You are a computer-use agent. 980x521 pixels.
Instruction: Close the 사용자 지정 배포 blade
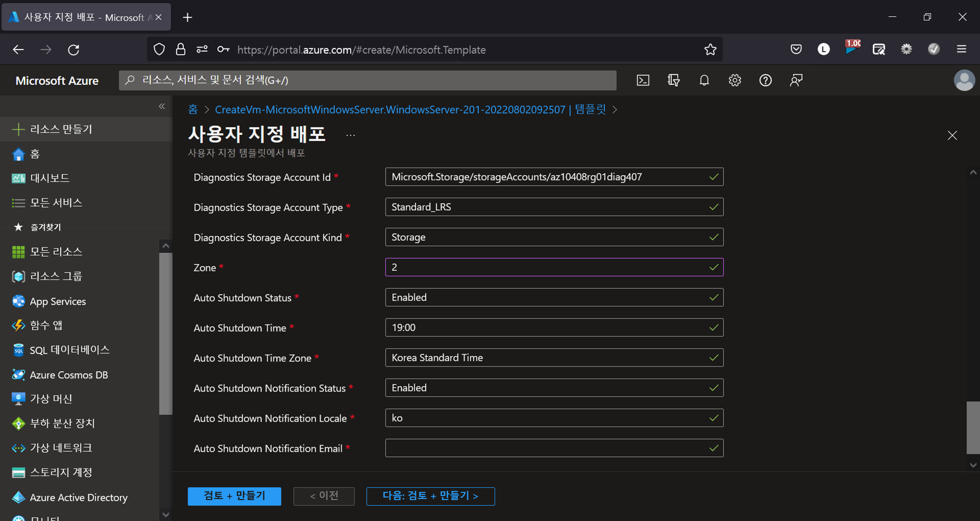pyautogui.click(x=952, y=135)
